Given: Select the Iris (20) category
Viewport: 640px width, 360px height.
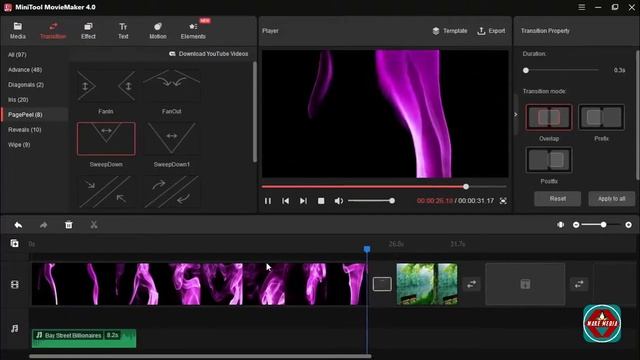Looking at the screenshot, I should point(18,100).
